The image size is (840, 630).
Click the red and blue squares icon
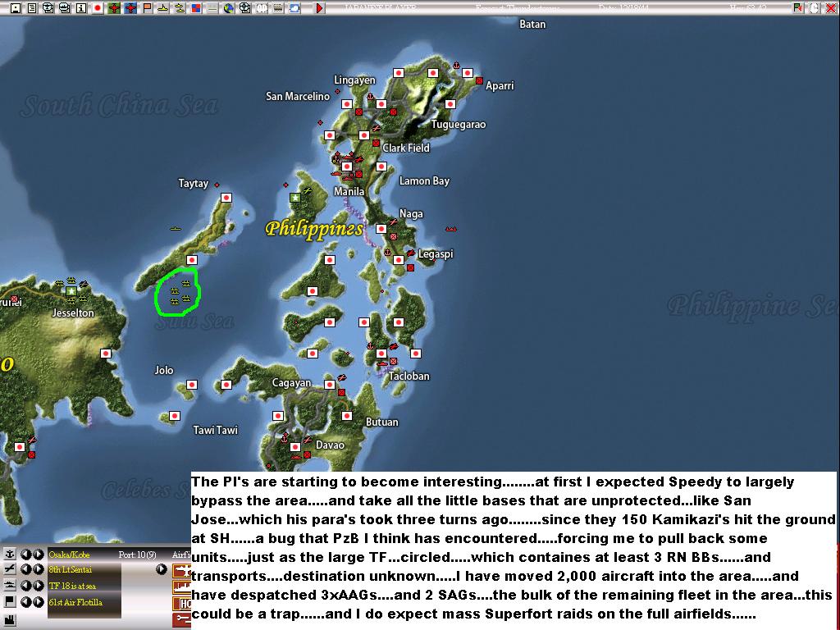pyautogui.click(x=196, y=8)
